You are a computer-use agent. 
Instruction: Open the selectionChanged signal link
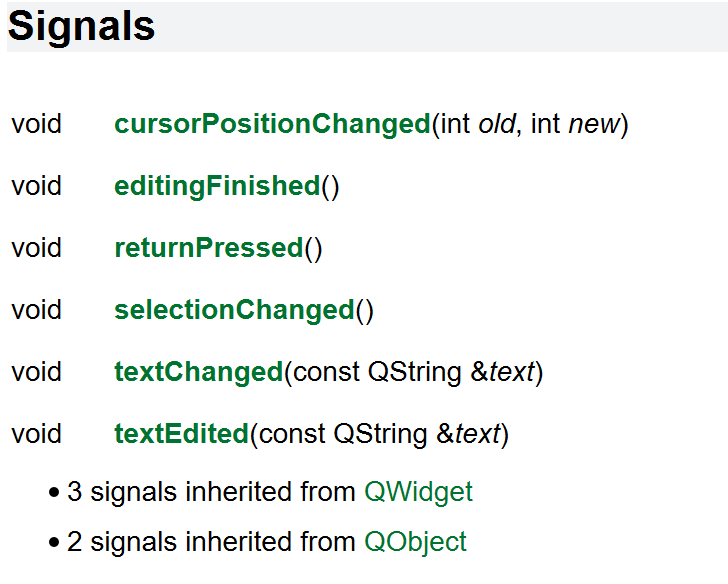point(234,310)
